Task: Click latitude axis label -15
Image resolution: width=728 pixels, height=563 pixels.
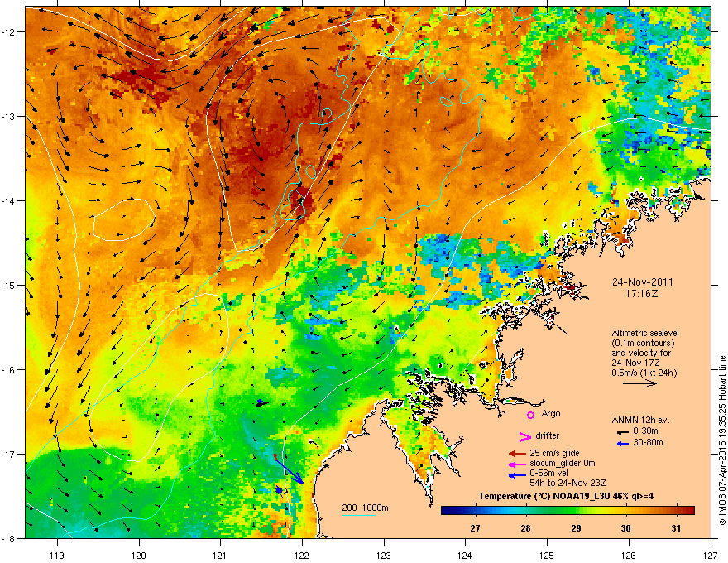Action: (x=9, y=285)
